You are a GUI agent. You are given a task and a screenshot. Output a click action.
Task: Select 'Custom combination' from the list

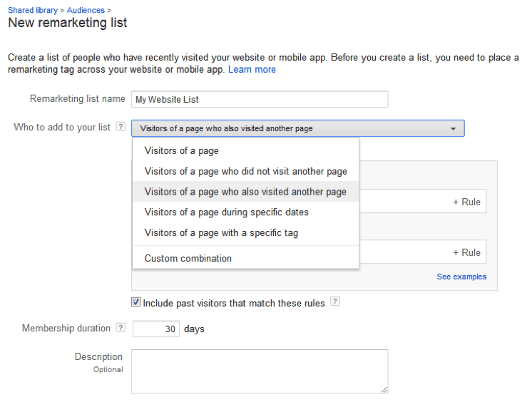(x=188, y=259)
